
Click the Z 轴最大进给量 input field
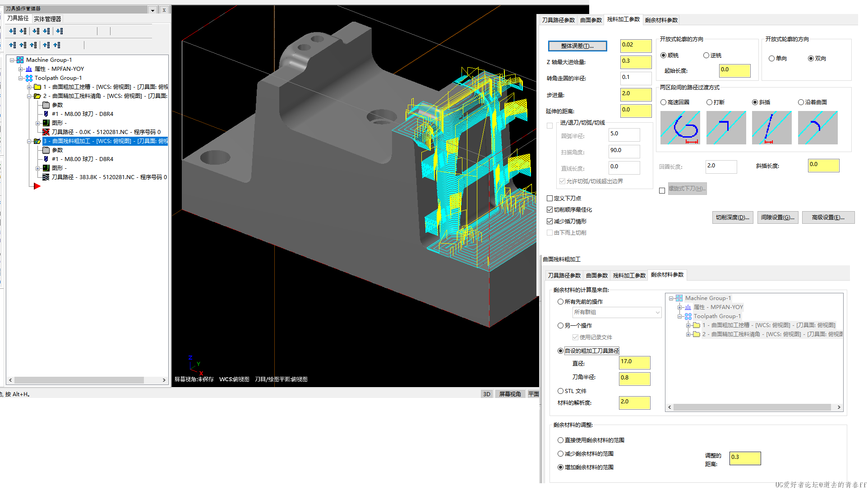636,62
